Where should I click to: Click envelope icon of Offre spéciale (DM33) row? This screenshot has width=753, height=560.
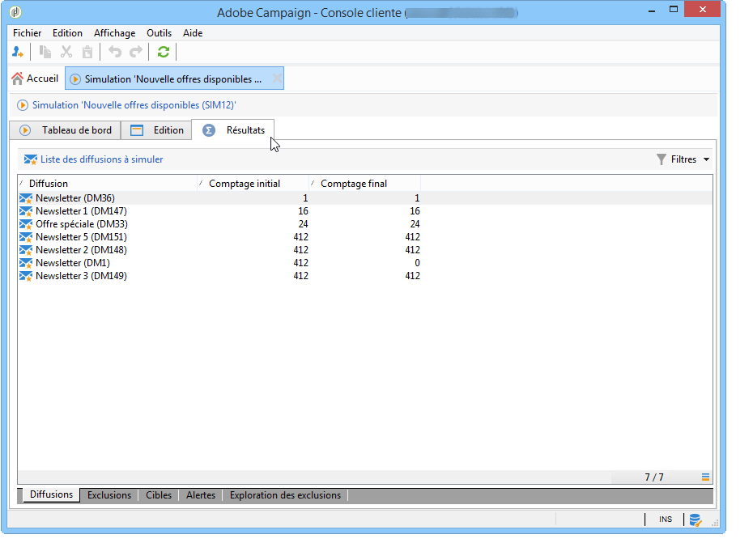(x=26, y=224)
